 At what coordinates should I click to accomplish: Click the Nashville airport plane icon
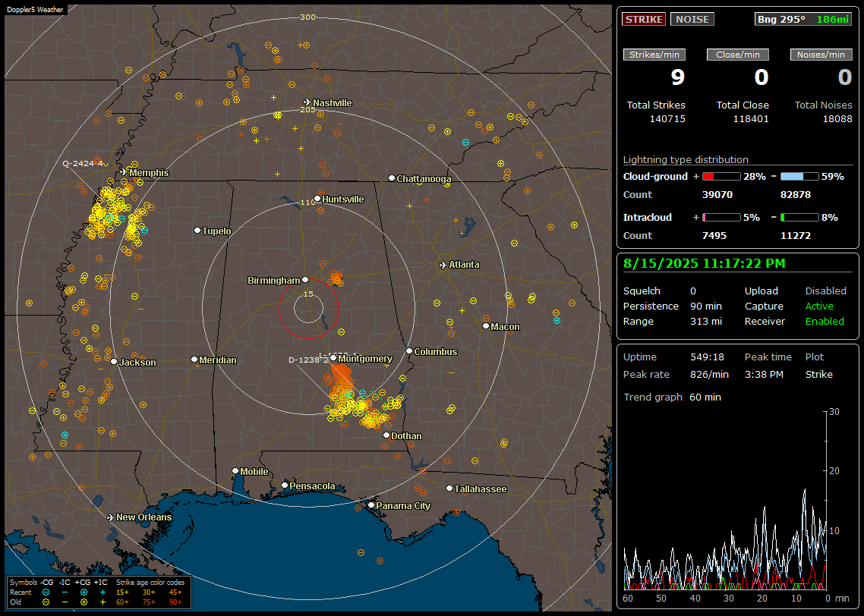(307, 102)
